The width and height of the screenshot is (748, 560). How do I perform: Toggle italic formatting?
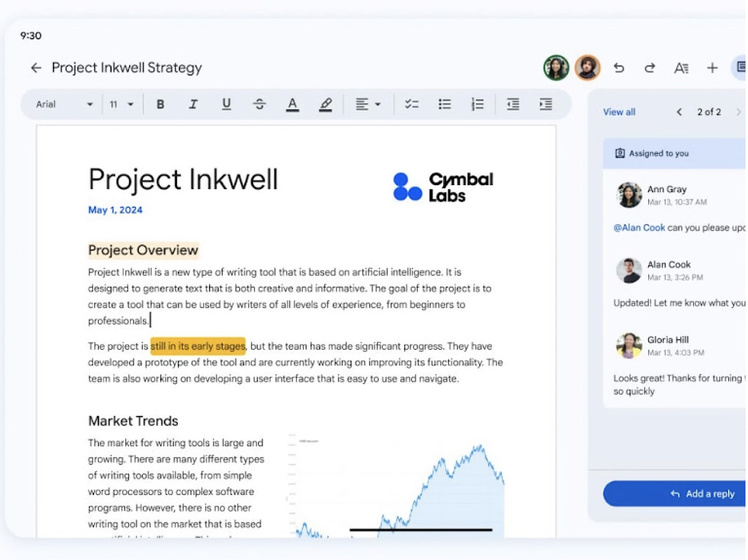193,104
